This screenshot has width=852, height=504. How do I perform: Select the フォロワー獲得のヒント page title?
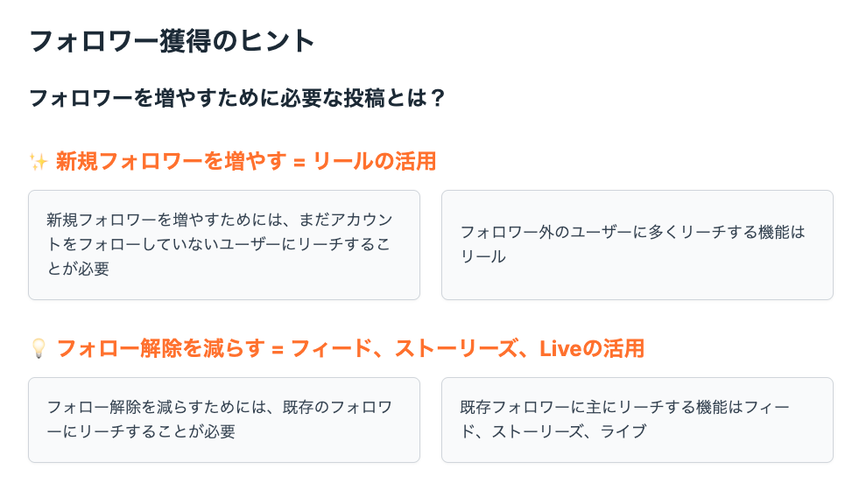[x=172, y=41]
